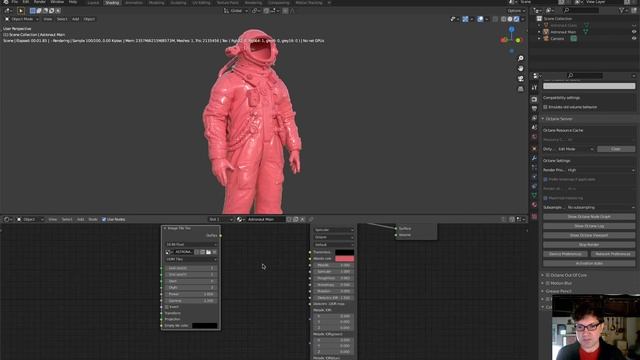
Task: Click the pink Albedo color swatch
Action: point(344,259)
